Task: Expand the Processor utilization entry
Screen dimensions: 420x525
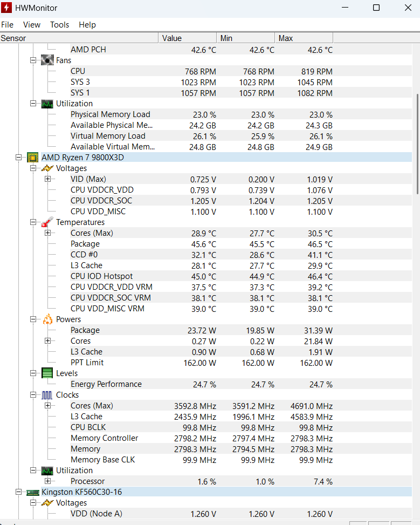Action: pyautogui.click(x=47, y=481)
